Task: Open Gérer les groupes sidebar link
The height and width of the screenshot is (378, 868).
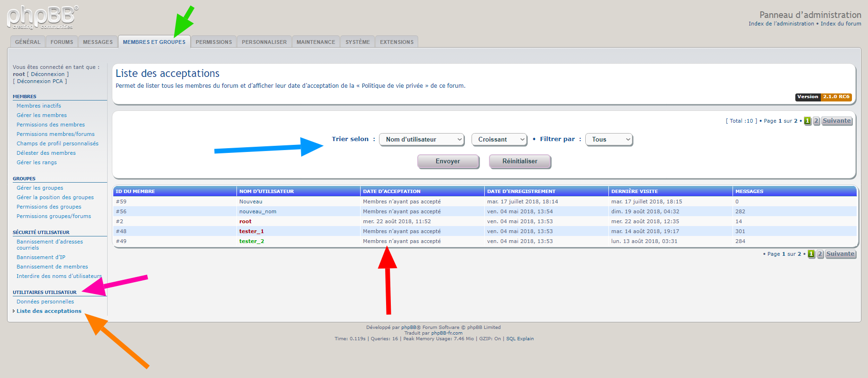Action: coord(40,188)
